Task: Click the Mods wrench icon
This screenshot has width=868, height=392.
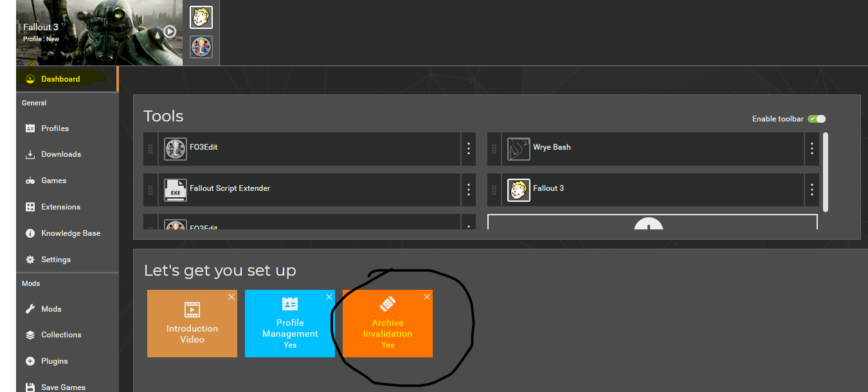Action: pyautogui.click(x=30, y=309)
